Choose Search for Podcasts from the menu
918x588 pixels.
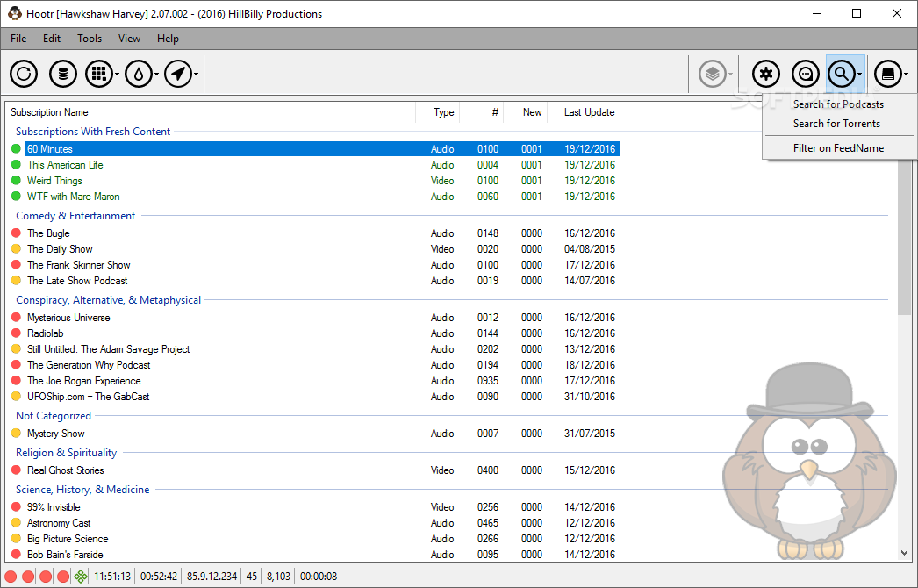(840, 104)
